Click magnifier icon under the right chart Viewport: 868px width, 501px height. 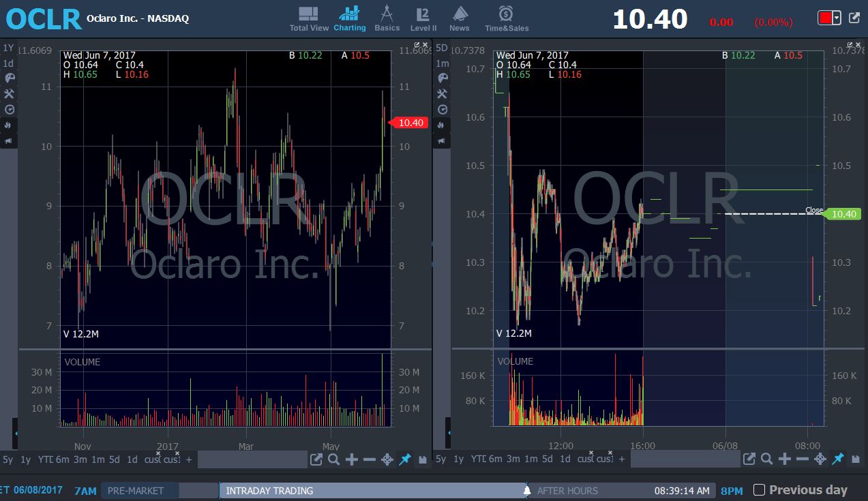click(766, 459)
